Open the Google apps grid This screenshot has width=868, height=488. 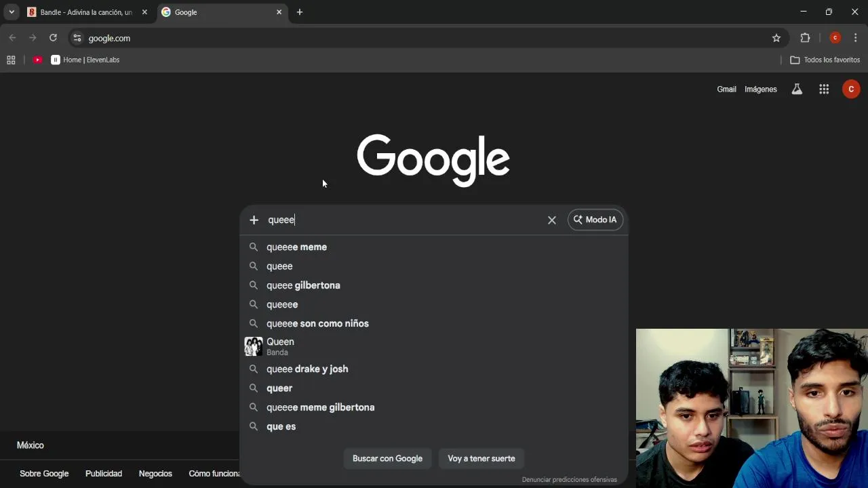[824, 89]
